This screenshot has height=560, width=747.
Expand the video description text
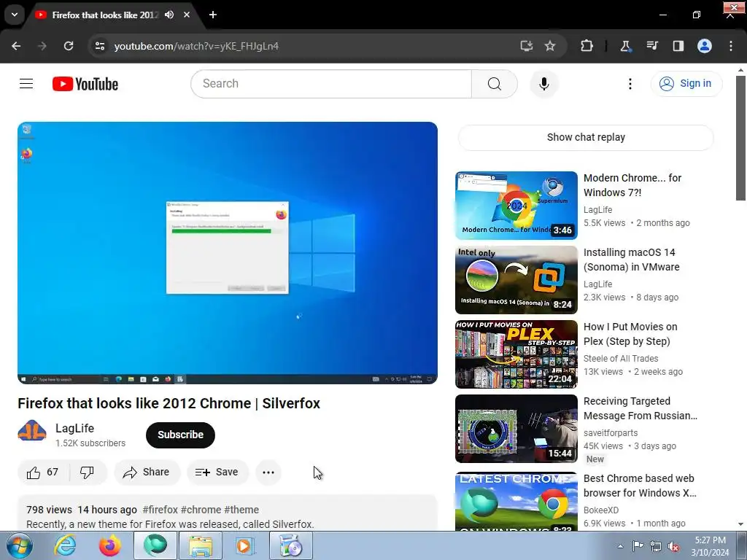tap(170, 524)
